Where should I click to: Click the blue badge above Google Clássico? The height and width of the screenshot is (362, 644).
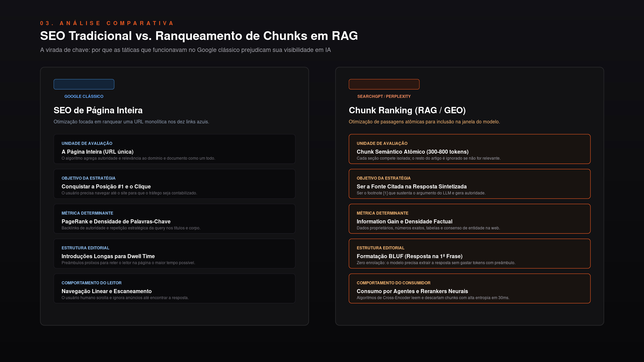coord(84,84)
